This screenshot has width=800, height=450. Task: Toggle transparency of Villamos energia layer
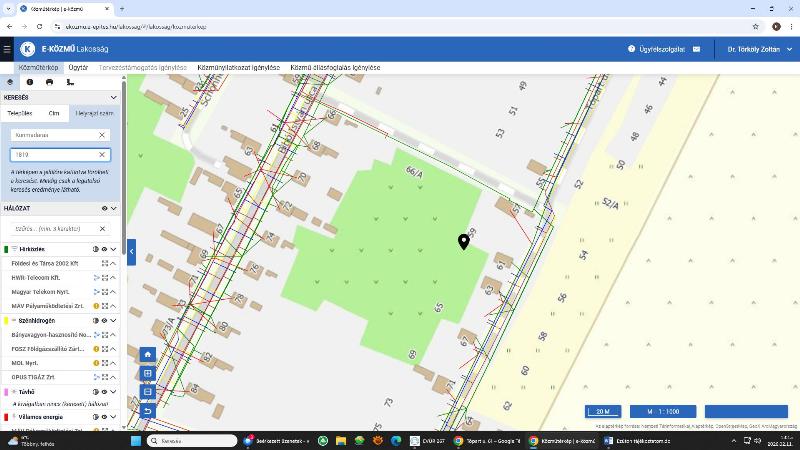tap(95, 417)
